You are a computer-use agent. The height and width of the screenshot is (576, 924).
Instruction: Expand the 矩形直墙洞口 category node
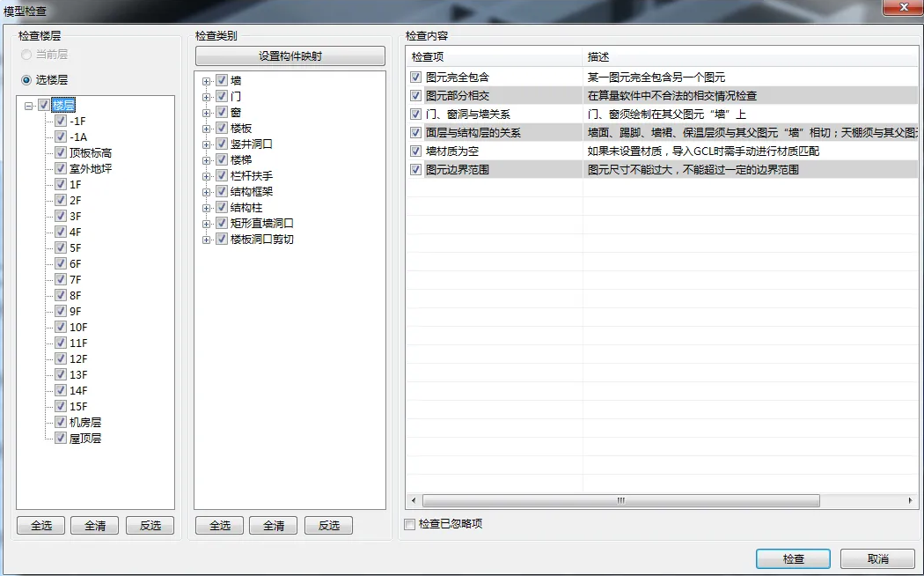coord(206,224)
